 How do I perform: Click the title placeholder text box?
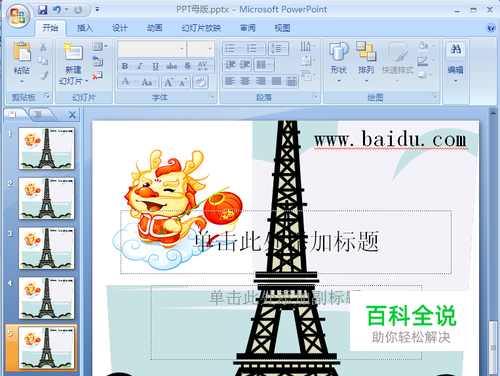(x=286, y=242)
